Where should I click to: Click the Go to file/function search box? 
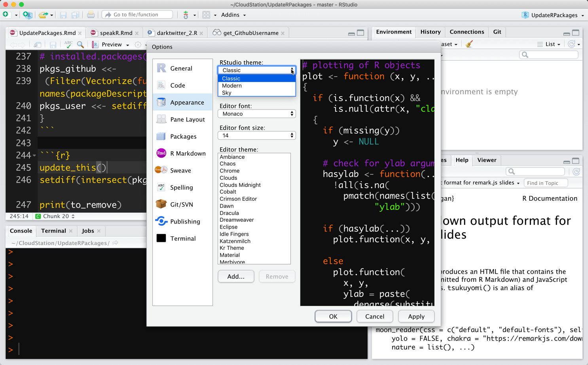(x=137, y=14)
